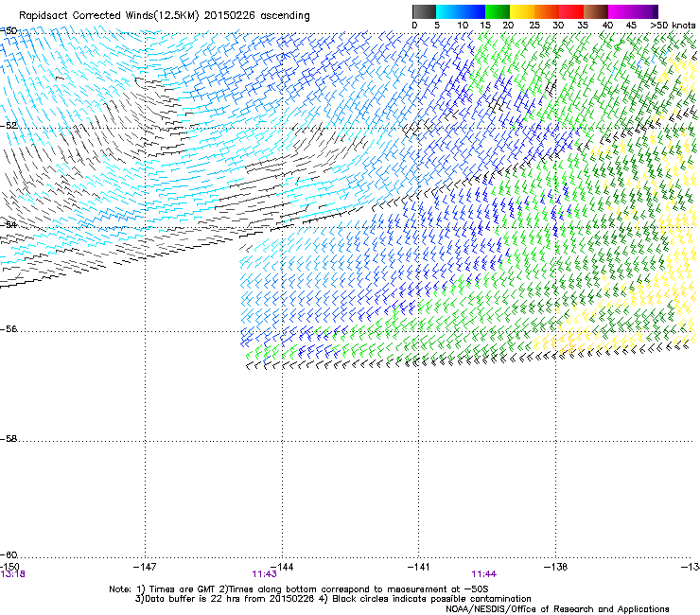This screenshot has height=615, width=700.
Task: Click the latitude label '-56'
Action: click(x=9, y=329)
